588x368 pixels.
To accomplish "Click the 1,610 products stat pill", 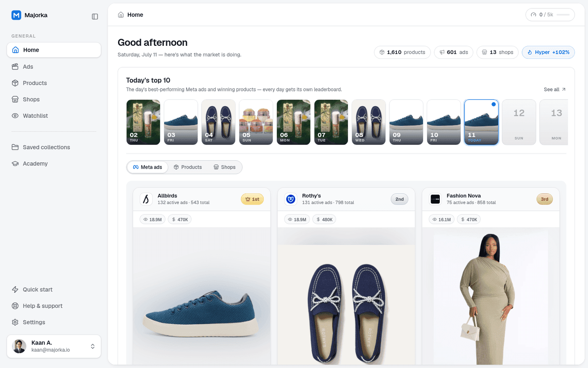I will pos(402,52).
